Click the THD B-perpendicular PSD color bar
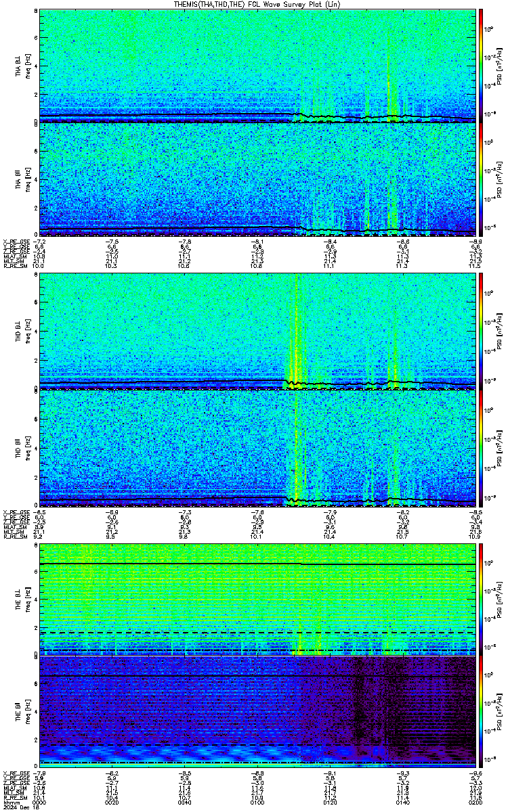Screen dimensions: 508x812 (x=481, y=333)
